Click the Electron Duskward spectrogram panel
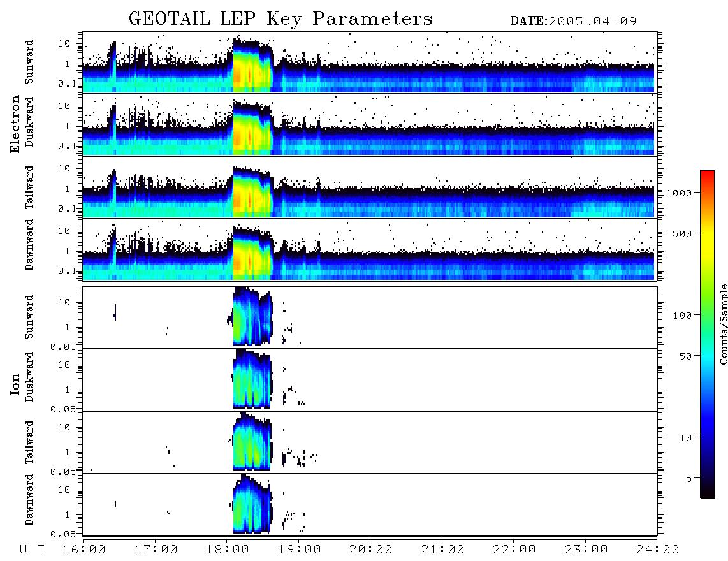Image resolution: width=728 pixels, height=561 pixels. 370,124
